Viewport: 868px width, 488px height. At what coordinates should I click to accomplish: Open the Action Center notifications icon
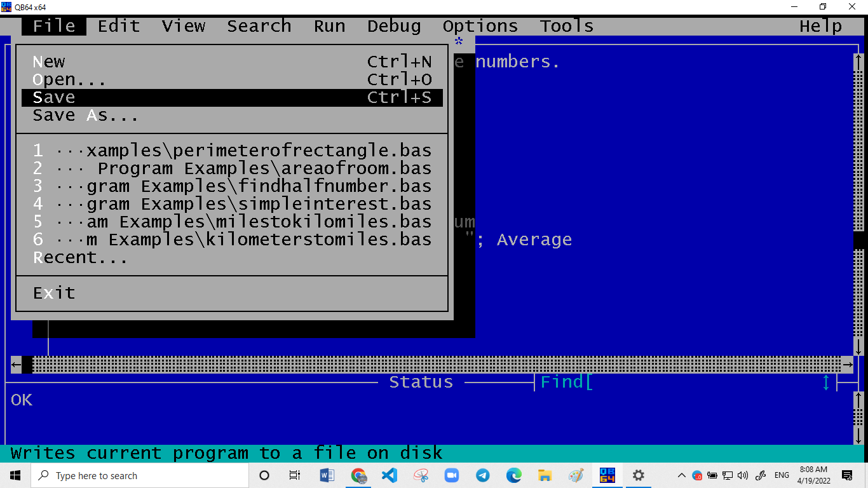(847, 475)
